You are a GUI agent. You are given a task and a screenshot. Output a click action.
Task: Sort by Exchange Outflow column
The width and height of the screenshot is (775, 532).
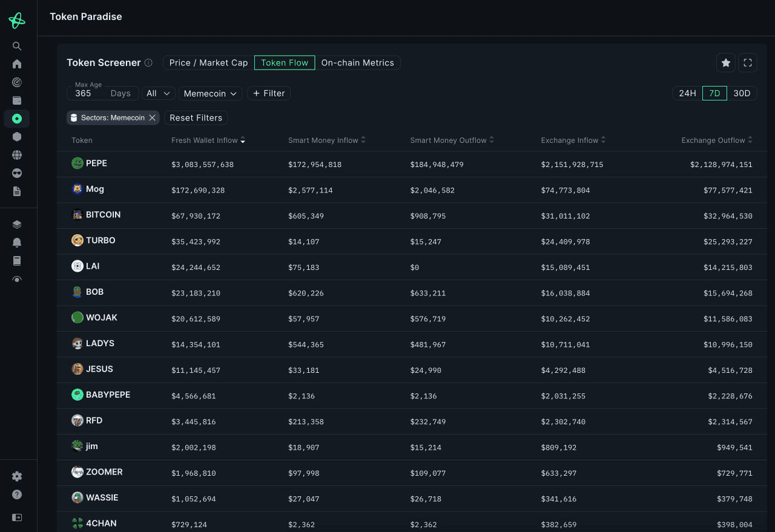click(716, 140)
